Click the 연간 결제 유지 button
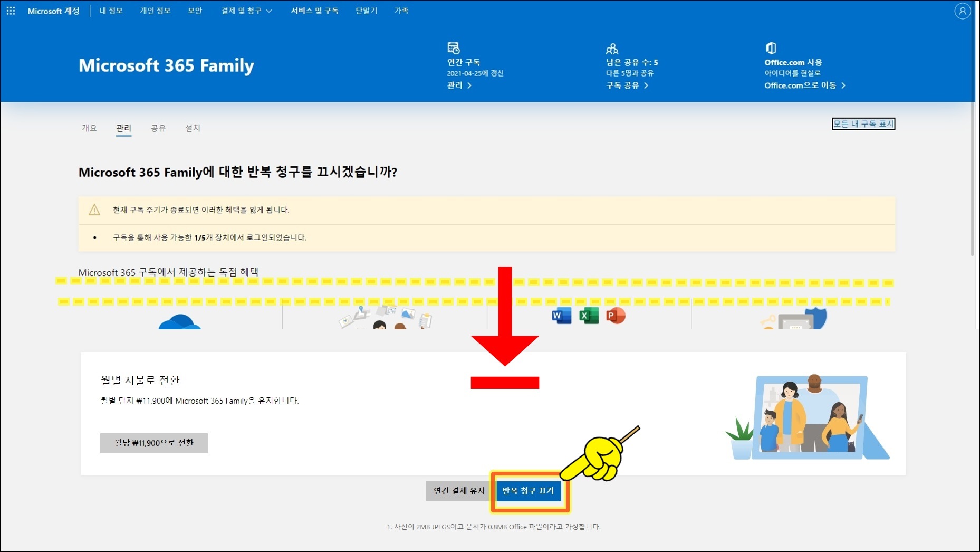The width and height of the screenshot is (980, 552). [459, 491]
